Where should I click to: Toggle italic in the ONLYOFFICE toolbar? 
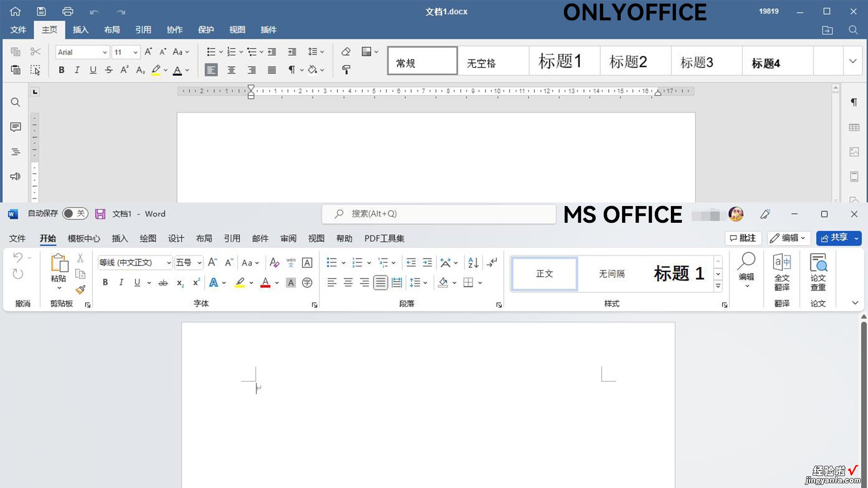pos(77,70)
